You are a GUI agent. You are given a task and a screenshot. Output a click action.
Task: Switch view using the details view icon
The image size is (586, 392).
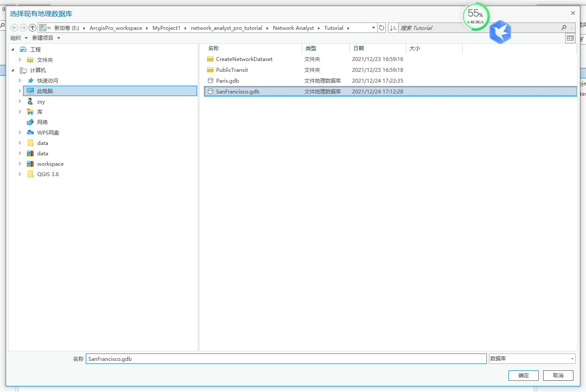point(570,38)
